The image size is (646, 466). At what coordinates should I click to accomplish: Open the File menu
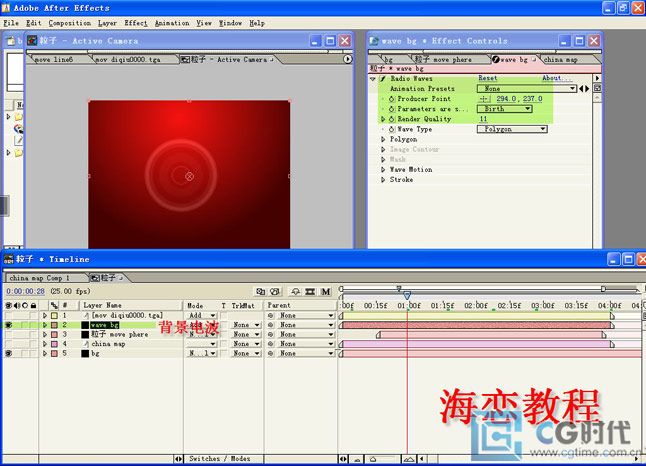[x=11, y=23]
